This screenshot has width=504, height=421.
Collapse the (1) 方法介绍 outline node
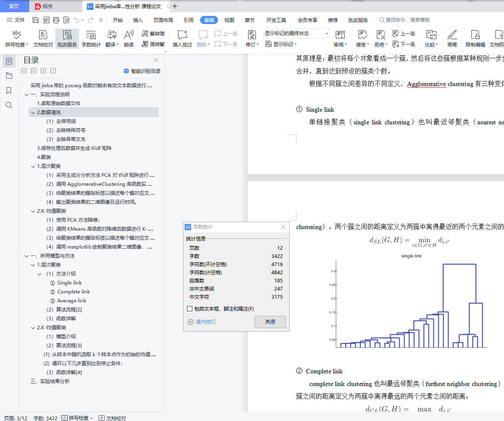(x=40, y=274)
